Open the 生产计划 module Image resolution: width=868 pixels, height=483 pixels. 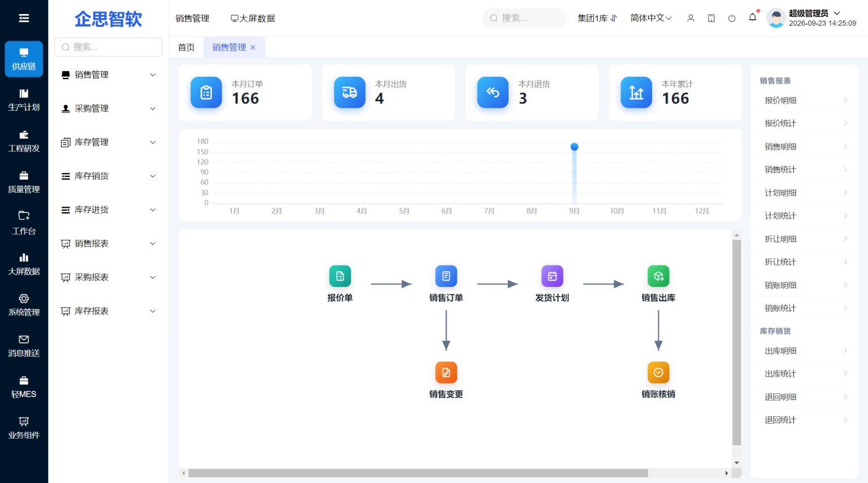[24, 100]
